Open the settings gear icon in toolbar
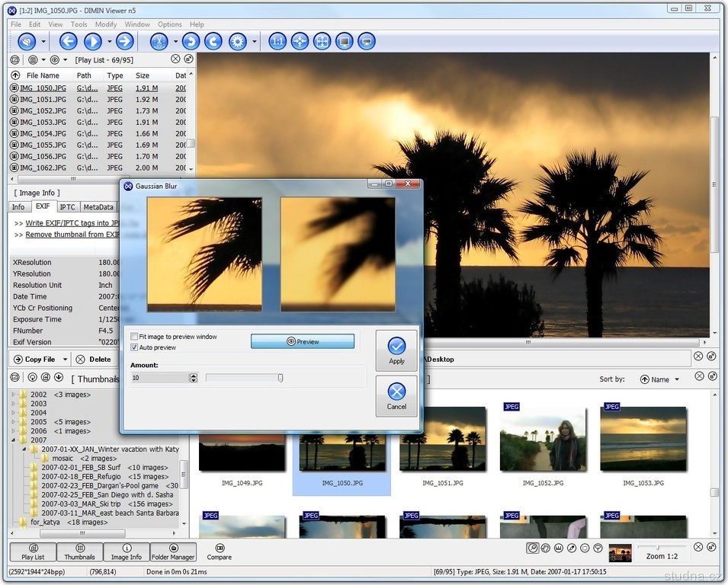728x585 pixels. [238, 41]
